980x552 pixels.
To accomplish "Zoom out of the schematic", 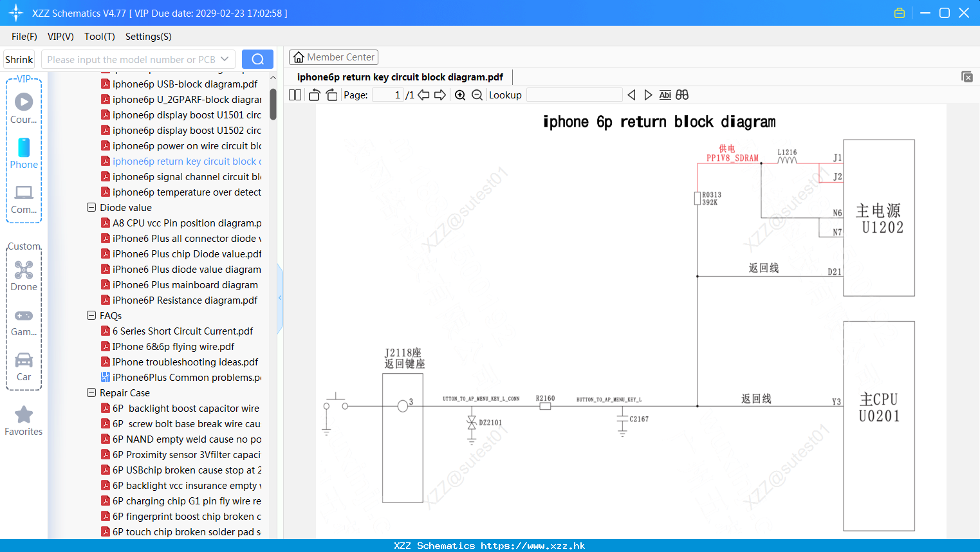I will pos(477,95).
